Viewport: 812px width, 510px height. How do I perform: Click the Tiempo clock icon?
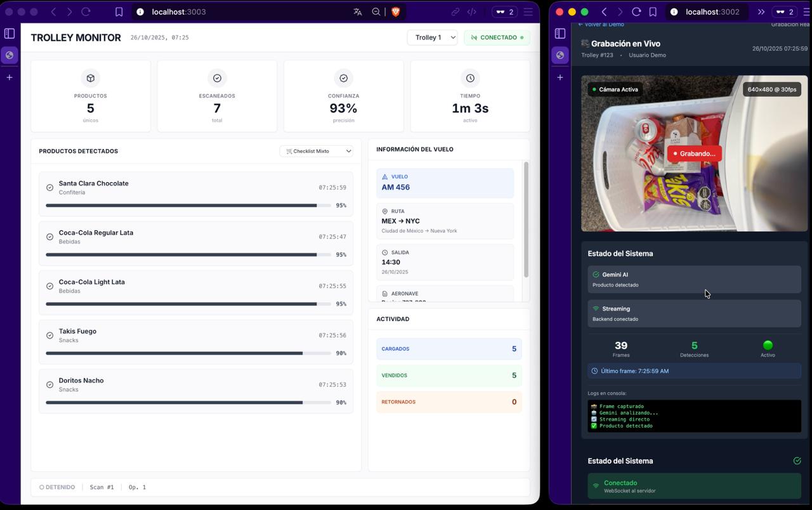[470, 78]
